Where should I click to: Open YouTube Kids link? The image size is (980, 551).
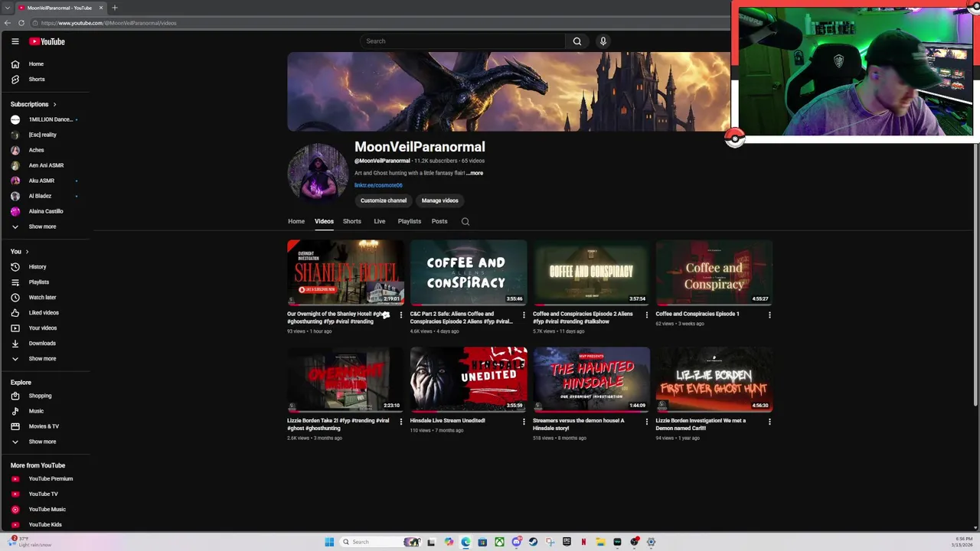[46, 525]
